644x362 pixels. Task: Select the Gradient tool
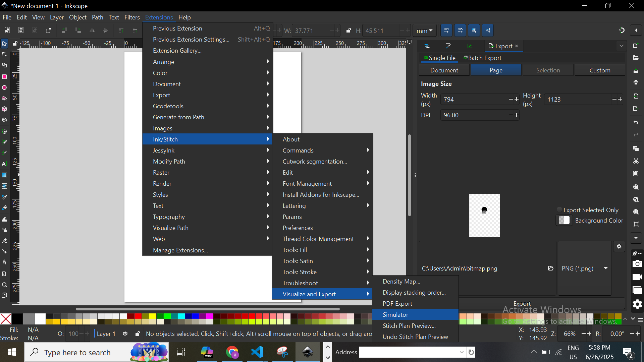click(4, 175)
